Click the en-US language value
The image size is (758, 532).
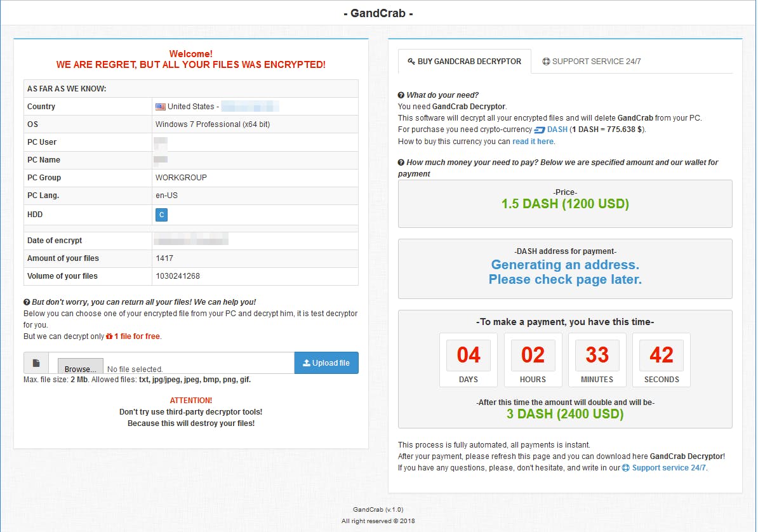pyautogui.click(x=167, y=196)
